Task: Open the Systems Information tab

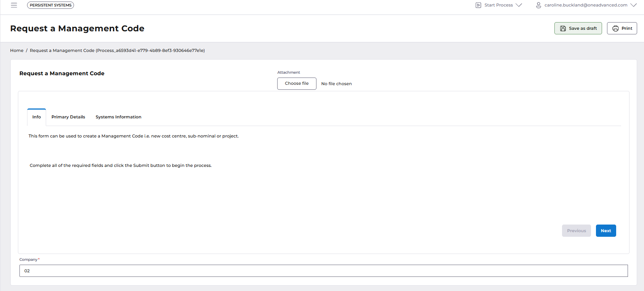Action: pyautogui.click(x=118, y=117)
